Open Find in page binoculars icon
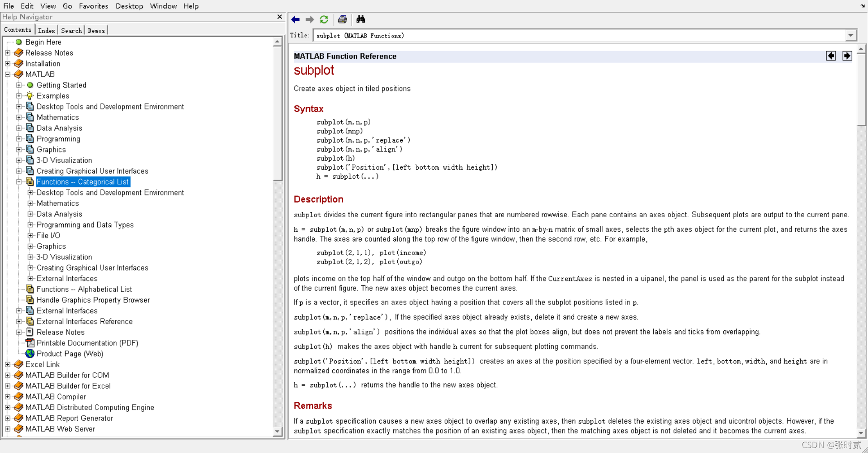The width and height of the screenshot is (868, 453). pos(361,19)
